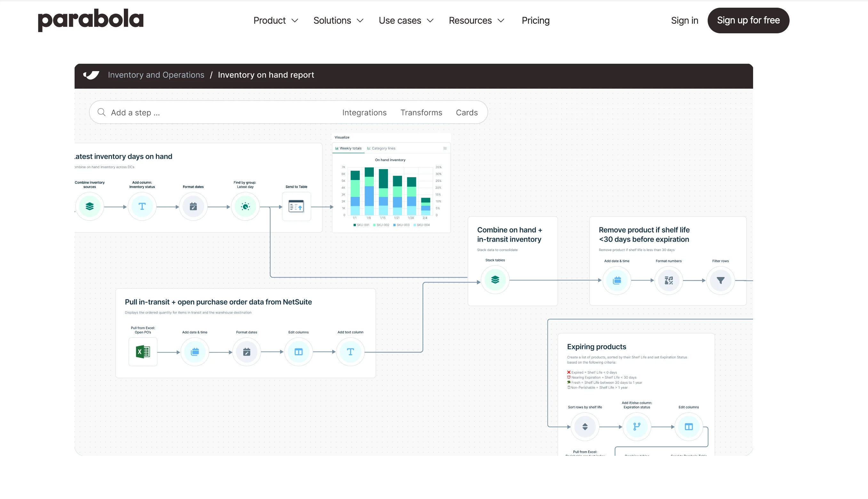Select the Weekly totals chart tab

pos(348,148)
